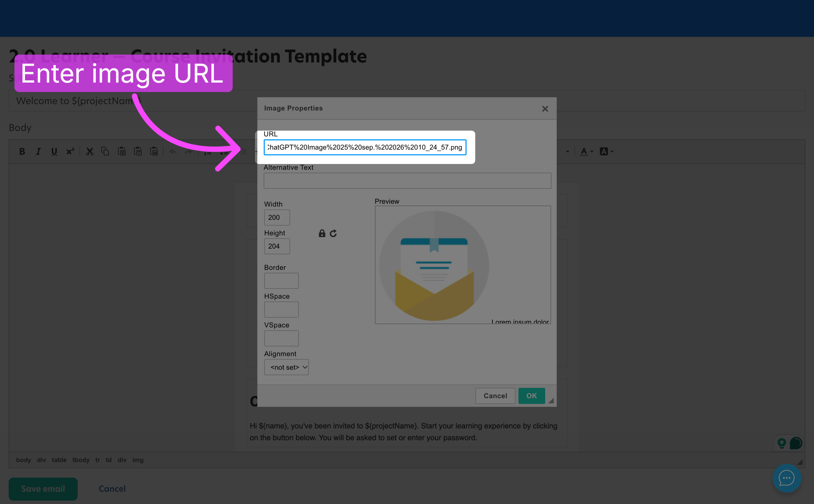Screen dimensions: 814x504
Task: Toggle Underline formatting in editor toolbar
Action: pos(54,152)
